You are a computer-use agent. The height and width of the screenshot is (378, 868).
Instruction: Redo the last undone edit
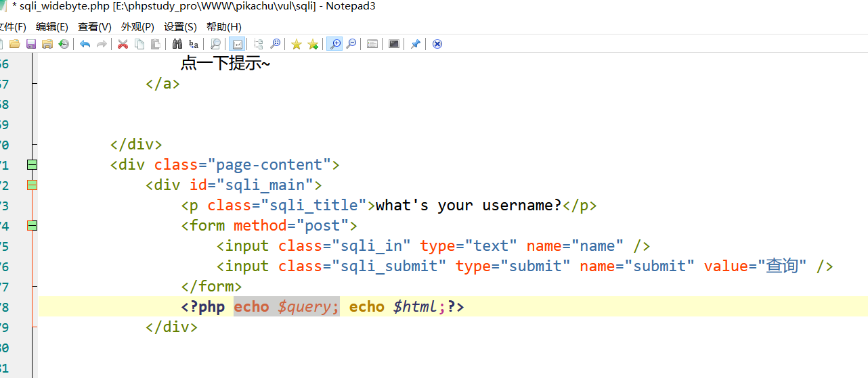coord(102,44)
